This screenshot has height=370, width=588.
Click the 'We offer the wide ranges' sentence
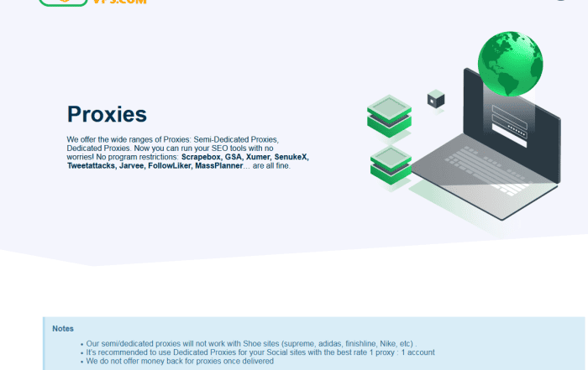pos(172,138)
